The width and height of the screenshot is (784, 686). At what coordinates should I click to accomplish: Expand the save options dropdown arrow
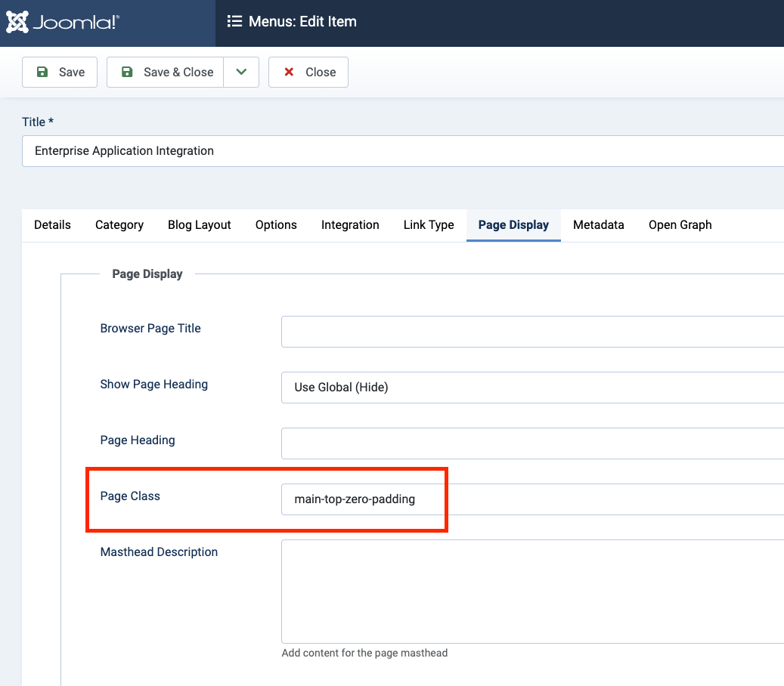coord(241,73)
